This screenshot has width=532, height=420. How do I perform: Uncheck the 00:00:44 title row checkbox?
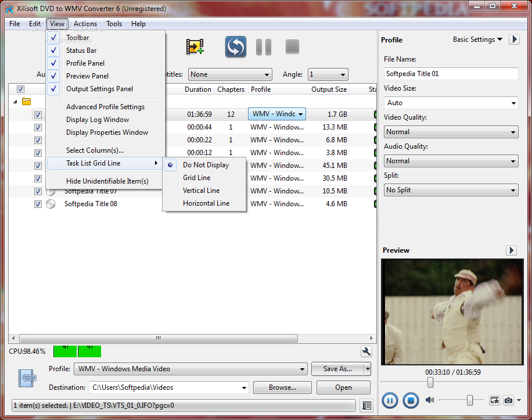tap(38, 128)
